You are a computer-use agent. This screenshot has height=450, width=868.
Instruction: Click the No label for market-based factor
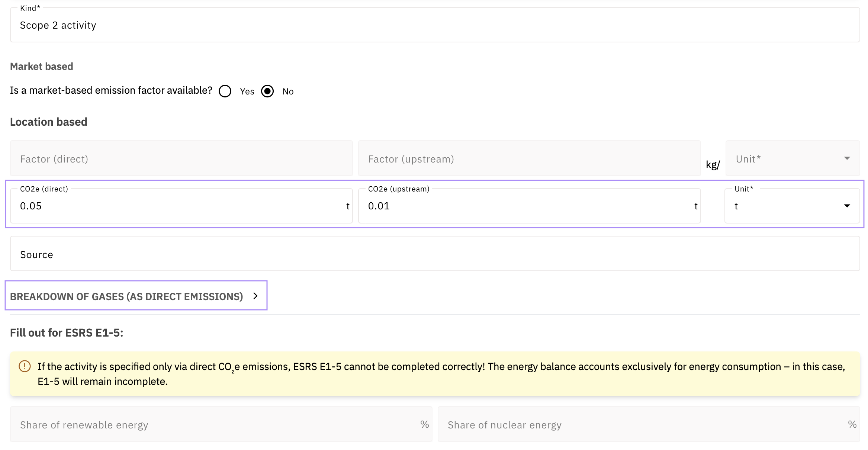pos(288,91)
